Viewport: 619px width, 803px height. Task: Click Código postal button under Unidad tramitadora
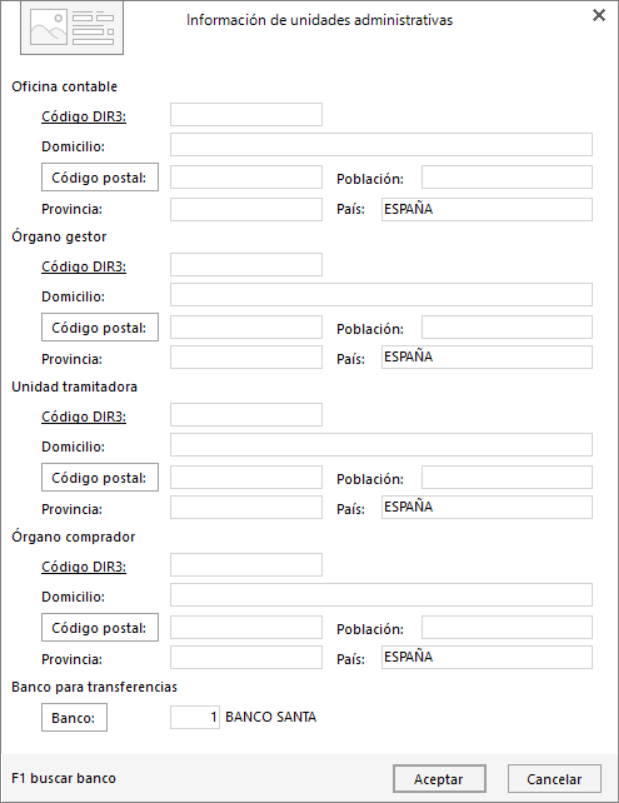[100, 477]
